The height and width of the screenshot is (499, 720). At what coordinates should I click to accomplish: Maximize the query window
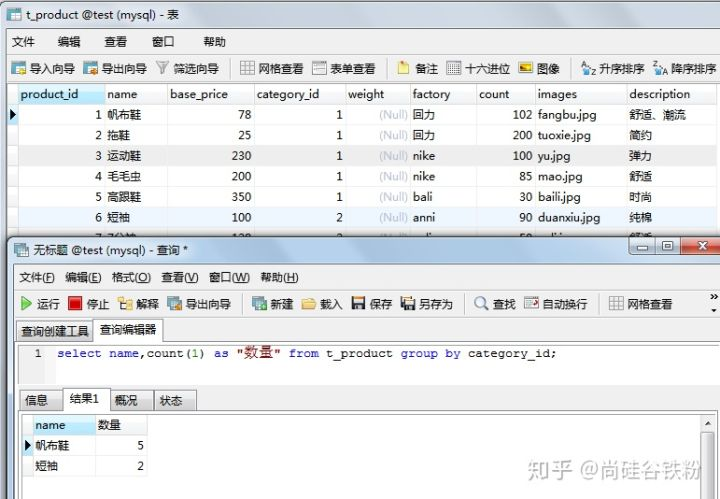(668, 246)
